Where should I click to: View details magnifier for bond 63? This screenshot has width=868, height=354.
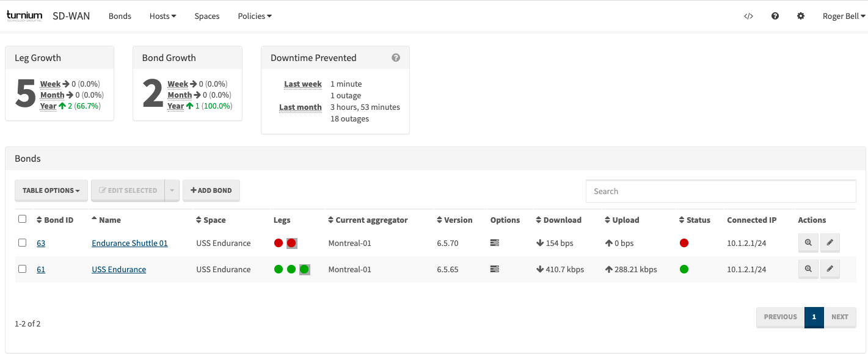click(808, 243)
